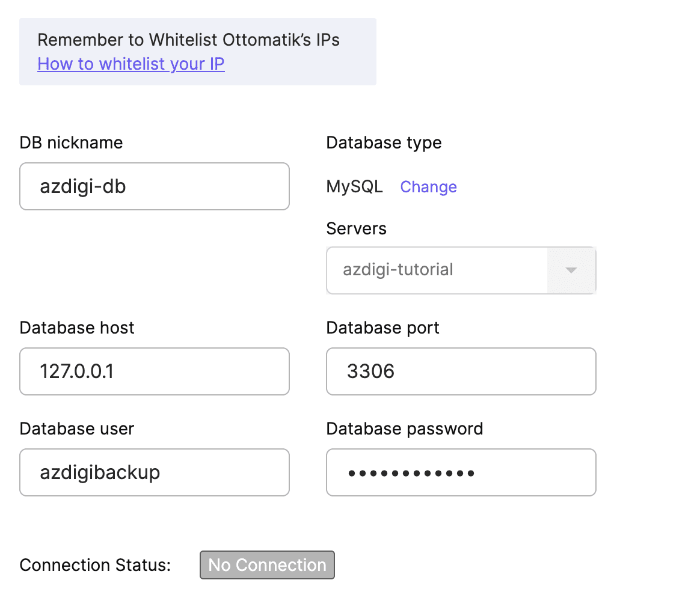Click the 'Database user' label
This screenshot has height=595, width=700.
(x=77, y=429)
